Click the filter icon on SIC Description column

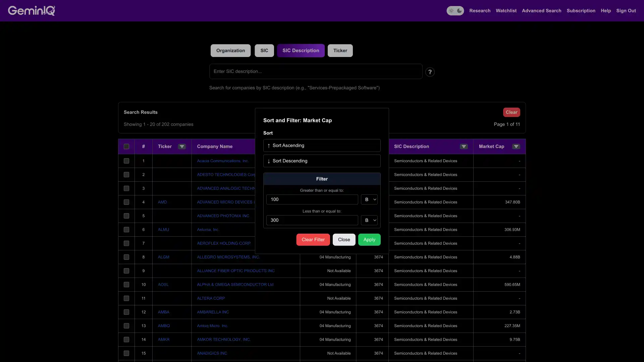[x=464, y=146]
